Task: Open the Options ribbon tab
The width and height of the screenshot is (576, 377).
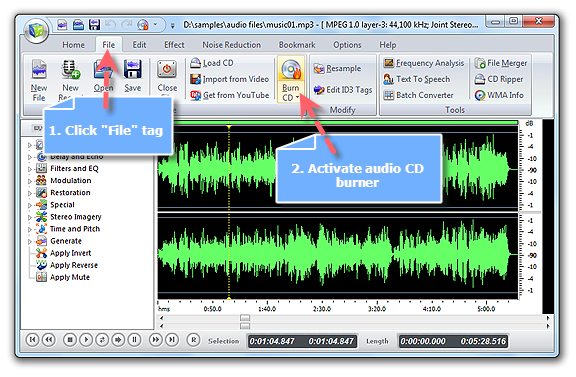Action: [x=347, y=45]
